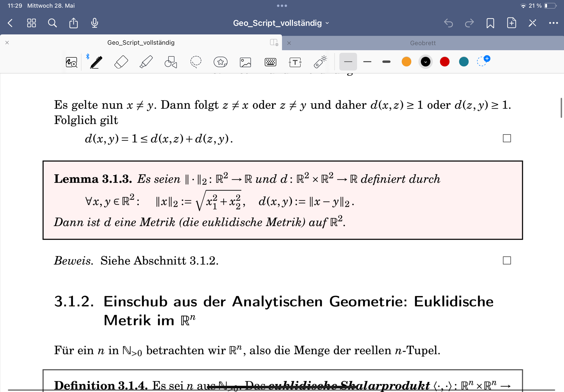Tap the date Mittwoch 28. Mai
This screenshot has height=392, width=564.
[x=51, y=5]
